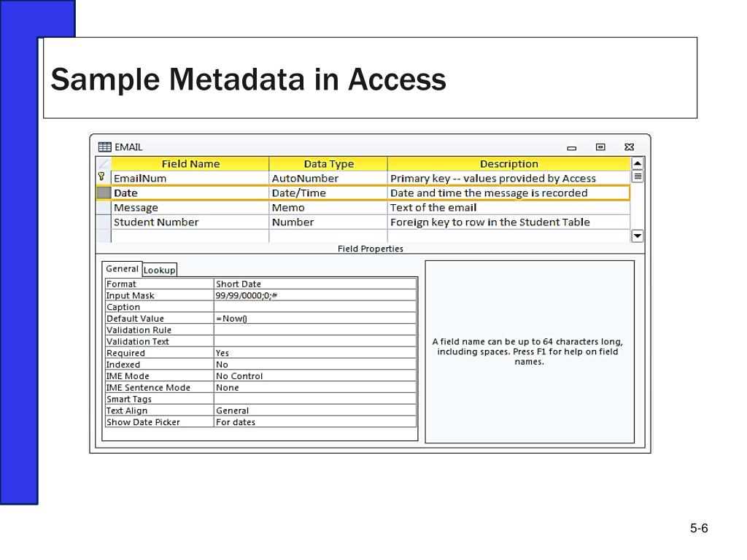Minimize the EMAIL table window

pos(572,148)
